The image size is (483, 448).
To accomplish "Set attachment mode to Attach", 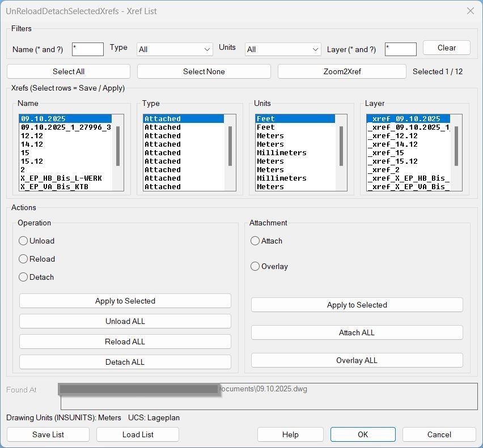I will tap(255, 241).
